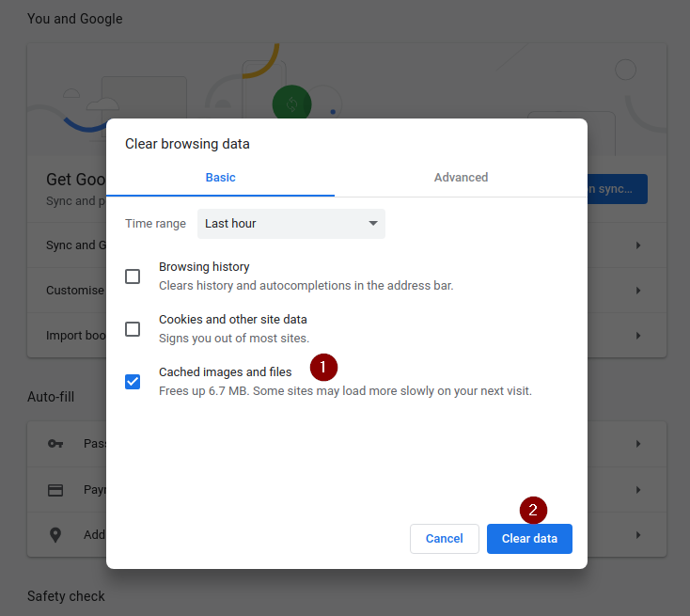Click the You and Google section heading
This screenshot has width=690, height=616.
tap(75, 19)
